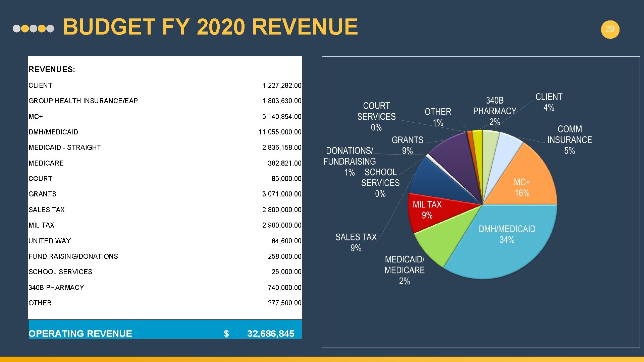Click the SCHOOL SERVICES table label

(60, 272)
